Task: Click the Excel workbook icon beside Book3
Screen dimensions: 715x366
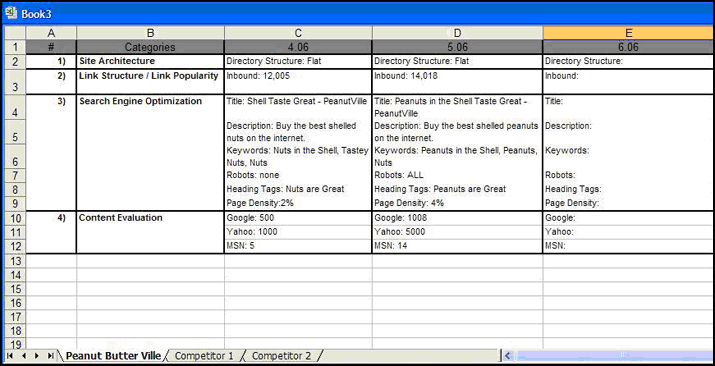Action: [x=10, y=13]
